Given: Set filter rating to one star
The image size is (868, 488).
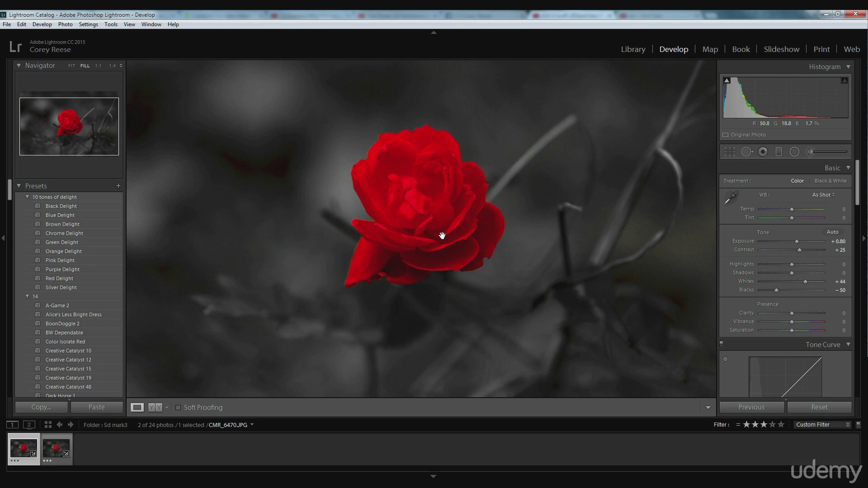Looking at the screenshot, I should tap(747, 425).
